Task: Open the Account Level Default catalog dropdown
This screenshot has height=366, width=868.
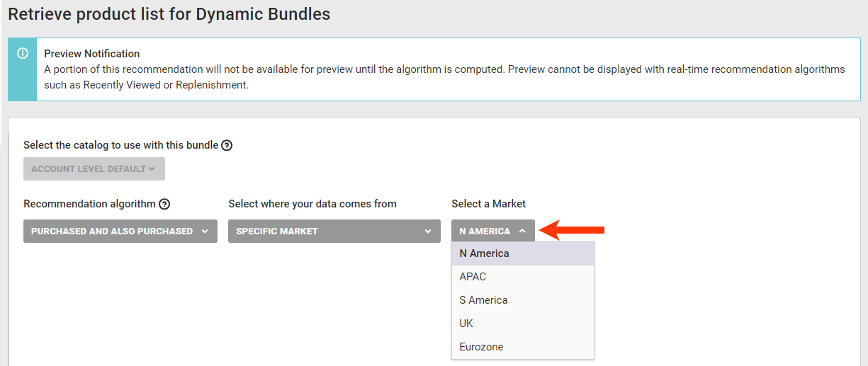Action: click(94, 169)
